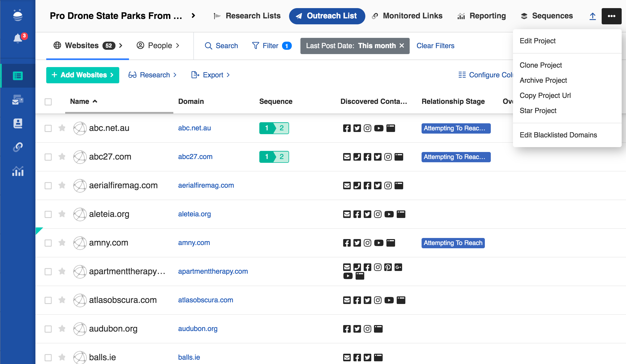Open the contacts sidebar icon
This screenshot has width=626, height=364.
[18, 123]
